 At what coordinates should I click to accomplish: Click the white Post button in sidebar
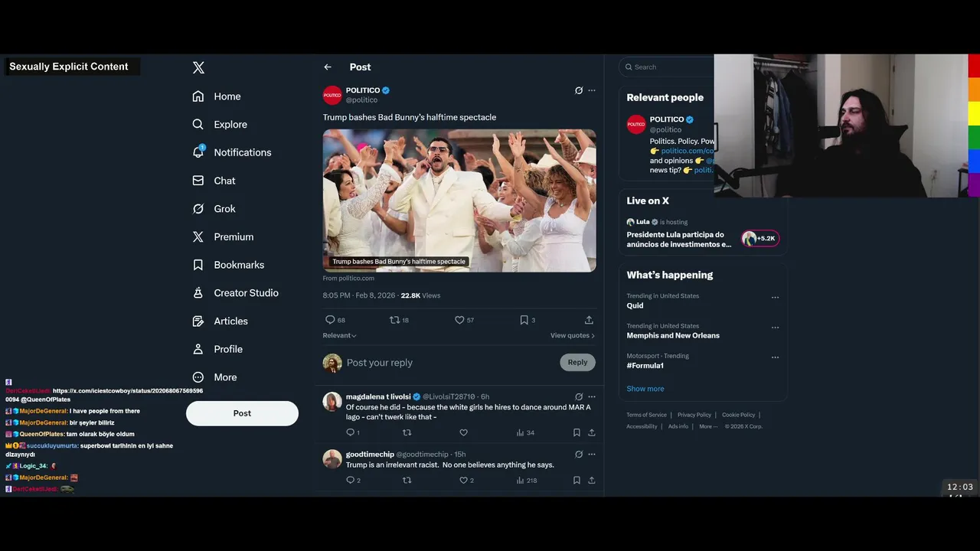click(x=242, y=413)
